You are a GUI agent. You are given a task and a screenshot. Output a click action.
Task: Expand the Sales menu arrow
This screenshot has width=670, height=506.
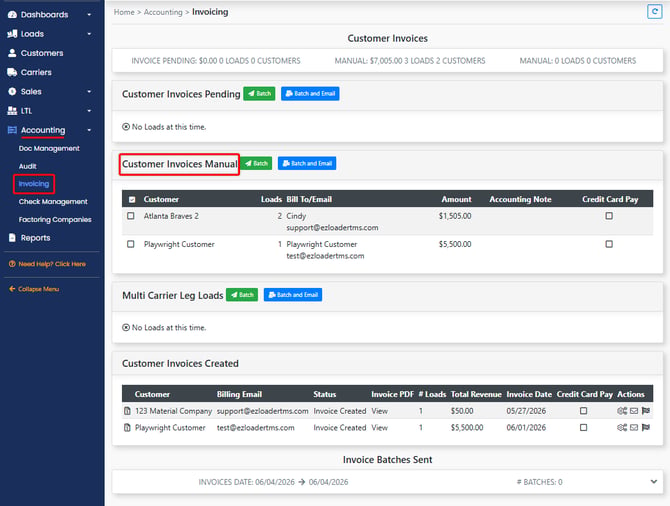pos(89,91)
